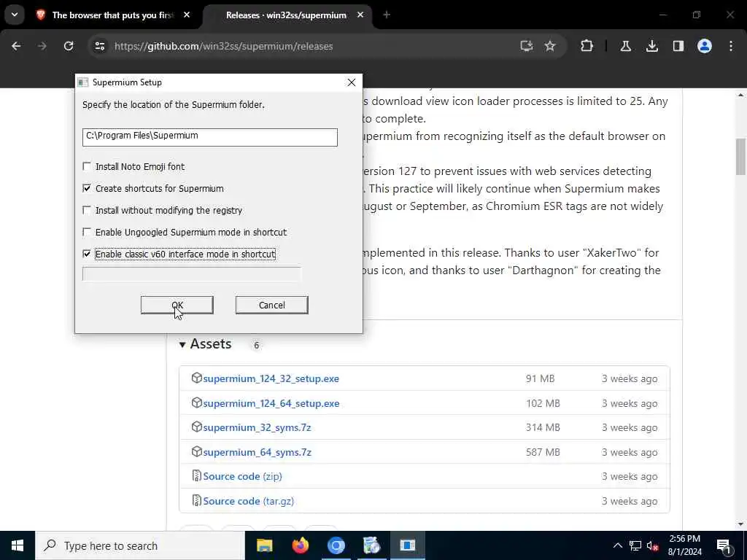This screenshot has width=747, height=560.
Task: Download supermium_32_syms.7z
Action: click(x=257, y=427)
